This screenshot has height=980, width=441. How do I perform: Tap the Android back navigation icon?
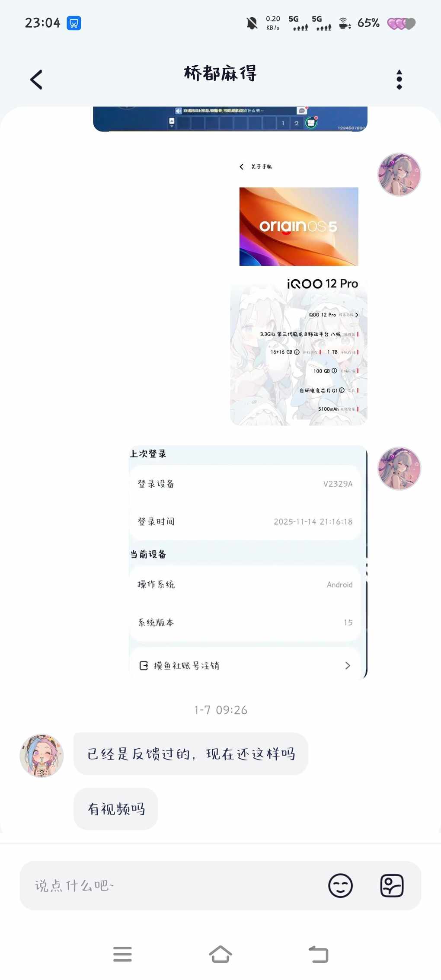point(319,954)
